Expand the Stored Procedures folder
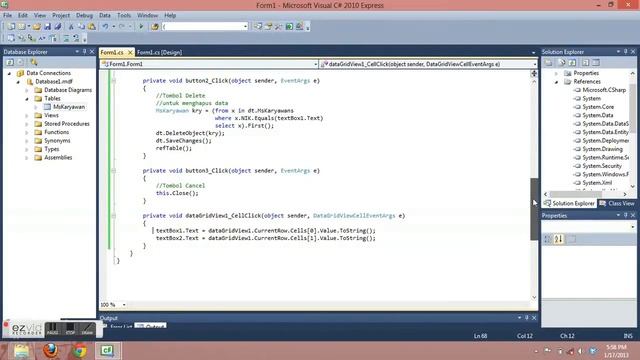 click(x=27, y=124)
